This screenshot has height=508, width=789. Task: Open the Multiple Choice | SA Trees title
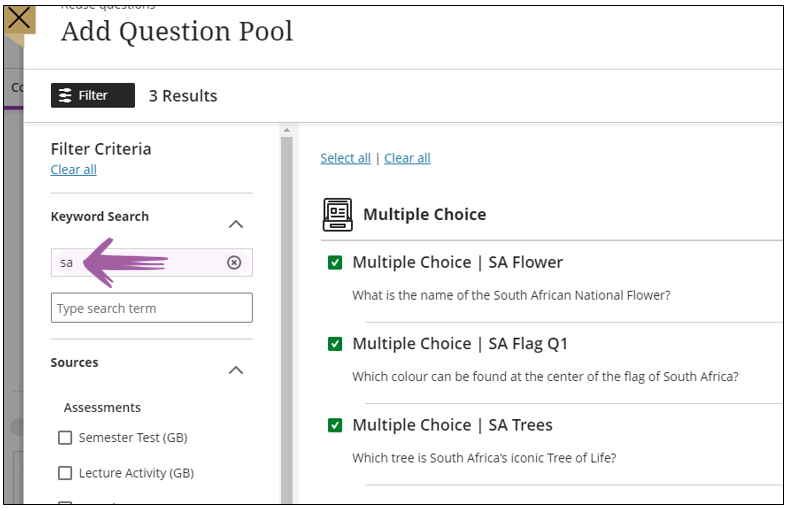pyautogui.click(x=452, y=425)
